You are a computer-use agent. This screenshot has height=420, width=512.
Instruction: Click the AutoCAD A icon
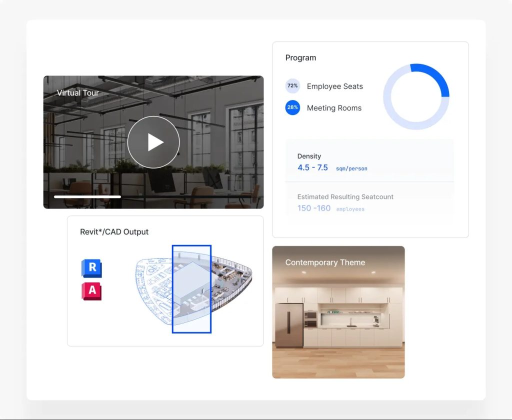point(92,291)
